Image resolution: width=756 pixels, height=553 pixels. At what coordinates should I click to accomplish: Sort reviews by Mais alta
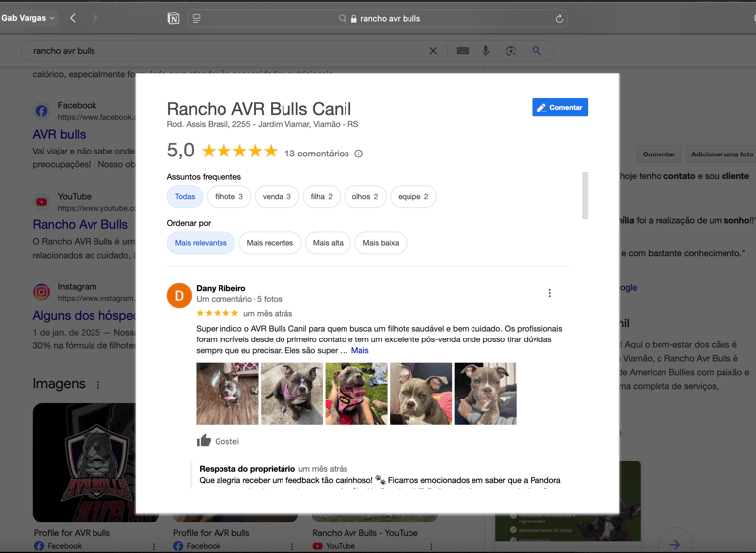[x=328, y=243]
